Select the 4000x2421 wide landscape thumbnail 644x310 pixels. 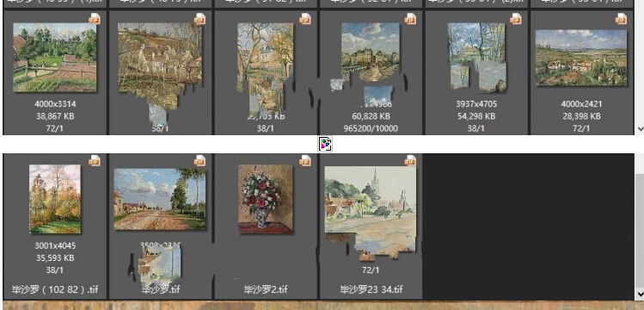[x=581, y=58]
